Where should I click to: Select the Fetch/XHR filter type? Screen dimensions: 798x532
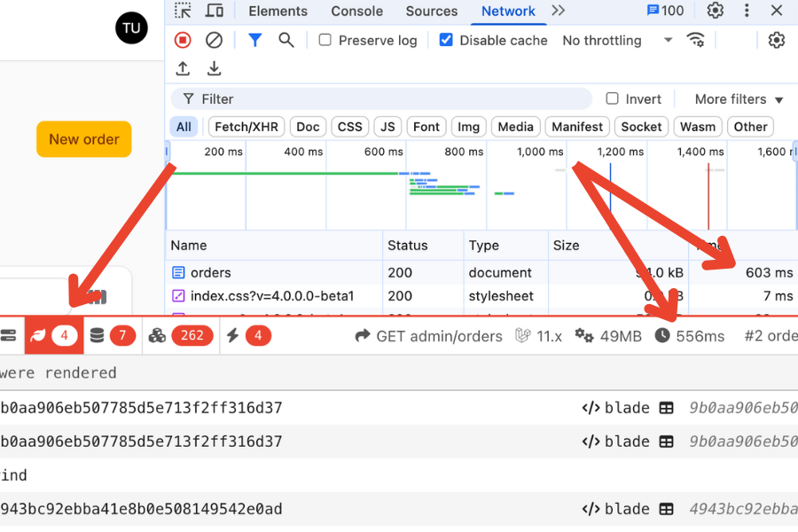[246, 127]
